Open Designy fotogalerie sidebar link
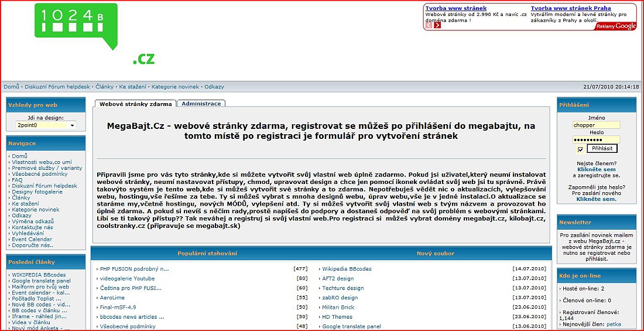Screen dimensions: 644x331 tap(37, 192)
